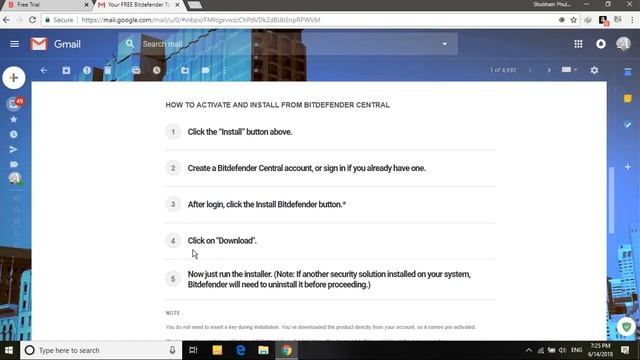Open the Google account avatar

click(x=623, y=44)
